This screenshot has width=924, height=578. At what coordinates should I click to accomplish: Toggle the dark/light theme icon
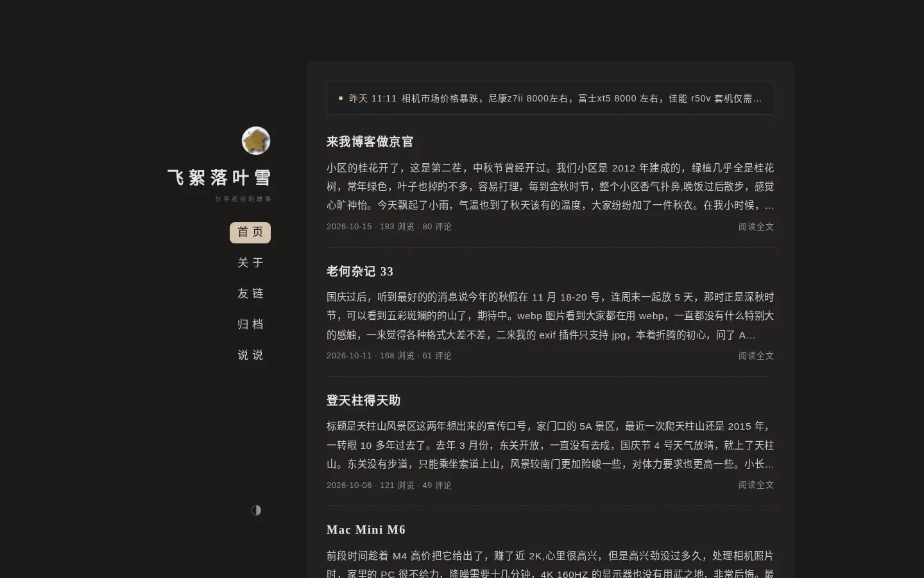(x=256, y=510)
